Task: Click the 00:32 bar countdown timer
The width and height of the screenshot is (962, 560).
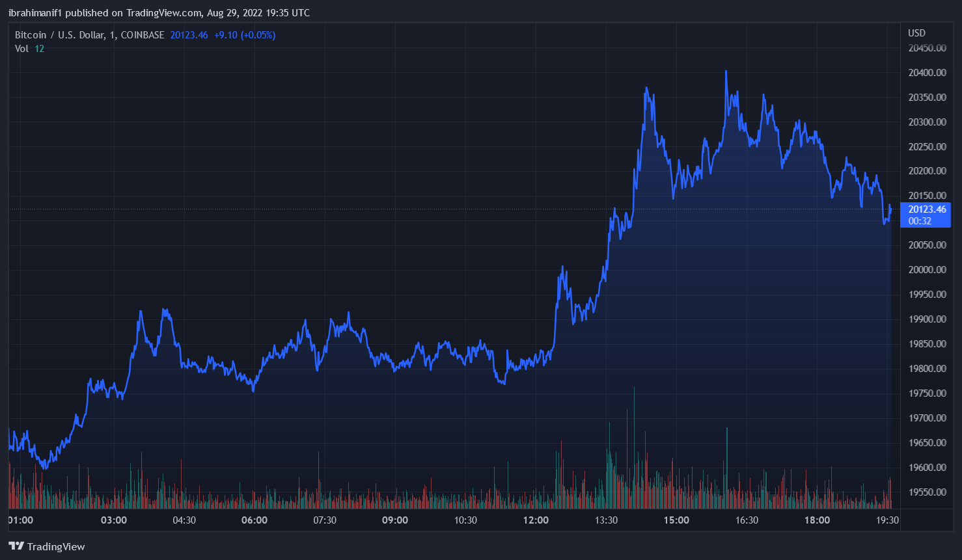Action: coord(920,221)
